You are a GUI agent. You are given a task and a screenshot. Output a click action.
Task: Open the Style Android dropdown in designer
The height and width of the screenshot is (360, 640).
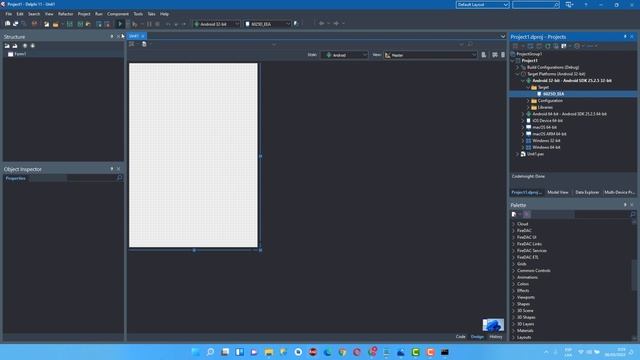tap(344, 55)
